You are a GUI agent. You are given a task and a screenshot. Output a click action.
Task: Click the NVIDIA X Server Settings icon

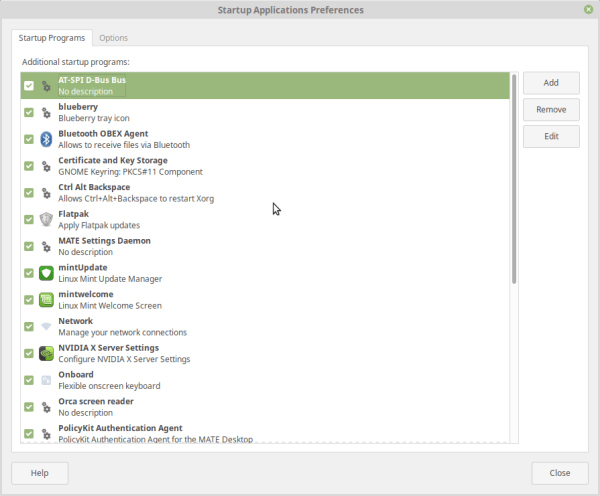tap(46, 354)
